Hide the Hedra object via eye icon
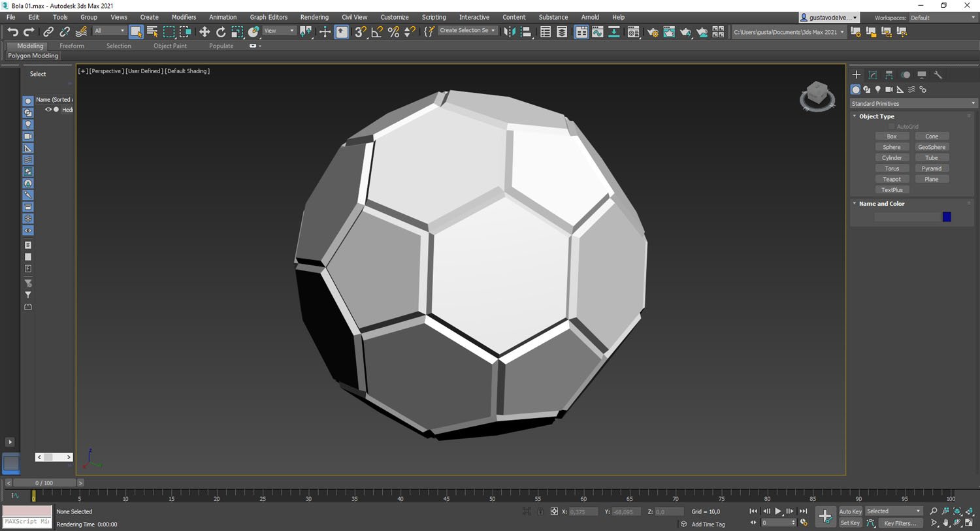Screen dimensions: 980x531 click(48, 110)
